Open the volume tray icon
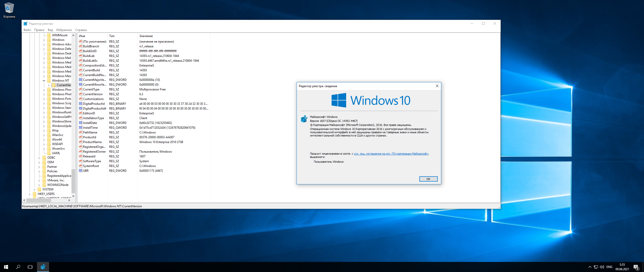 pyautogui.click(x=602, y=267)
